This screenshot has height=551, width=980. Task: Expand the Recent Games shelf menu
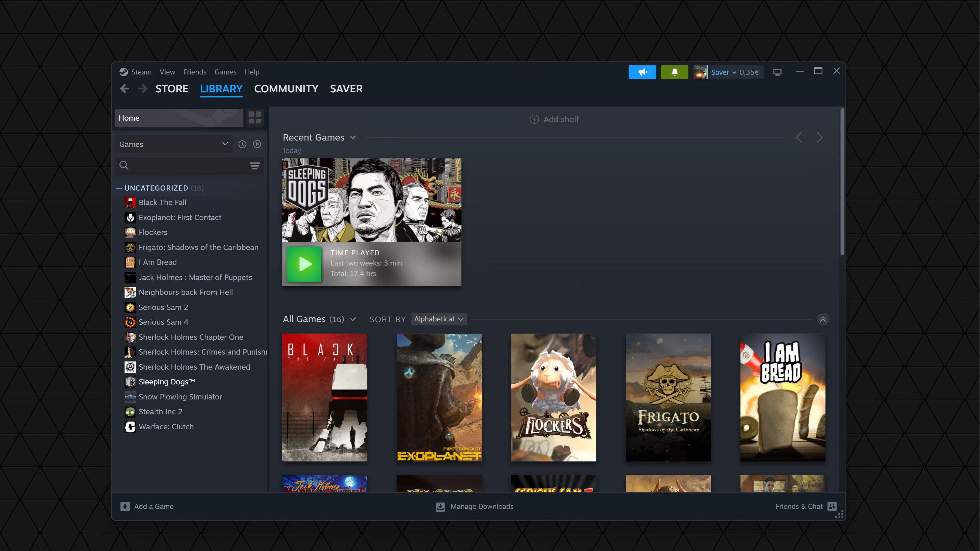[353, 137]
